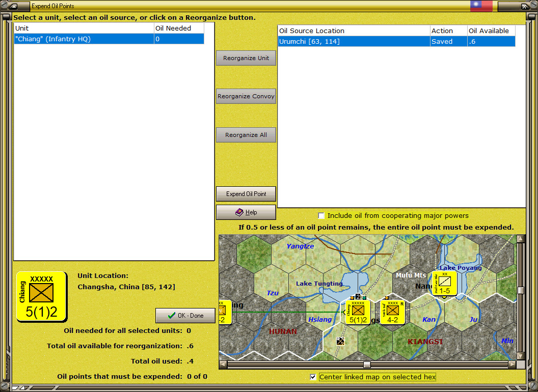This screenshot has width=538, height=392.
Task: Uncheck Center linked map on selected hex
Action: (x=313, y=377)
